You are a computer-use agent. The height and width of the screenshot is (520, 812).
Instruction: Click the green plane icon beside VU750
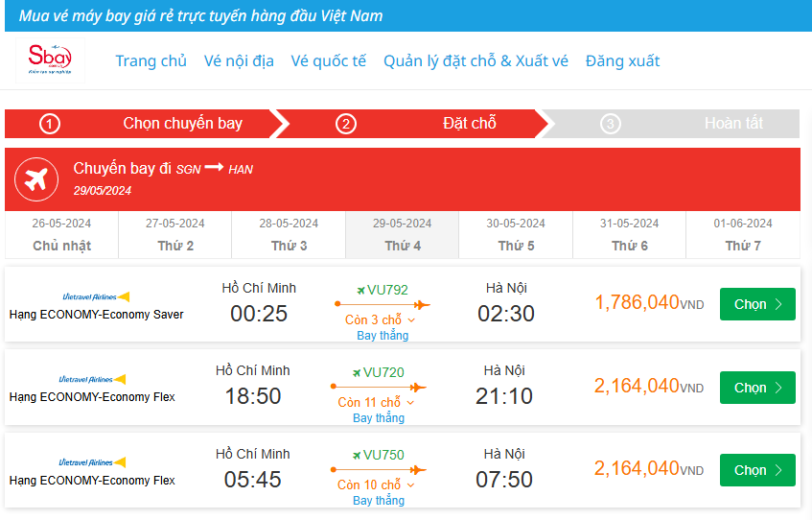click(x=358, y=455)
